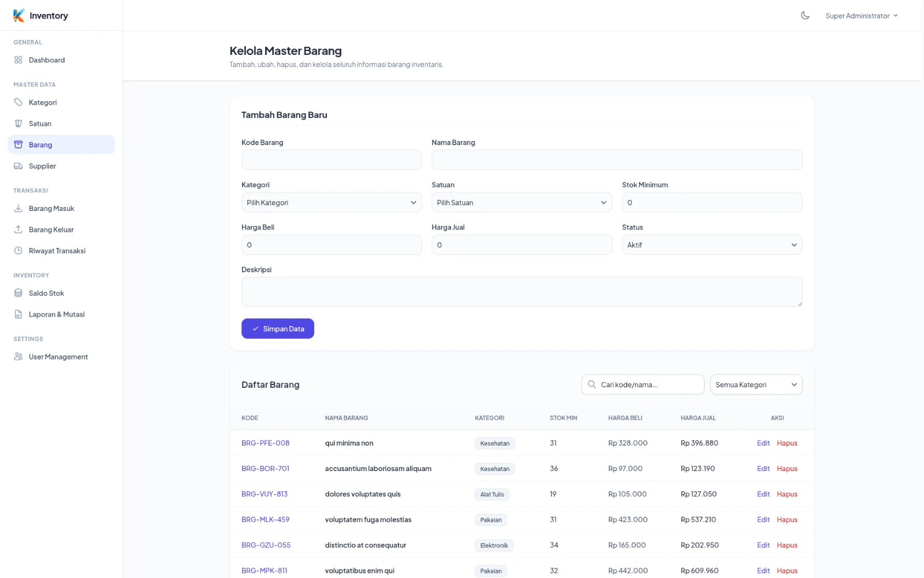Go to Kategori menu item
The width and height of the screenshot is (924, 578).
(x=61, y=102)
